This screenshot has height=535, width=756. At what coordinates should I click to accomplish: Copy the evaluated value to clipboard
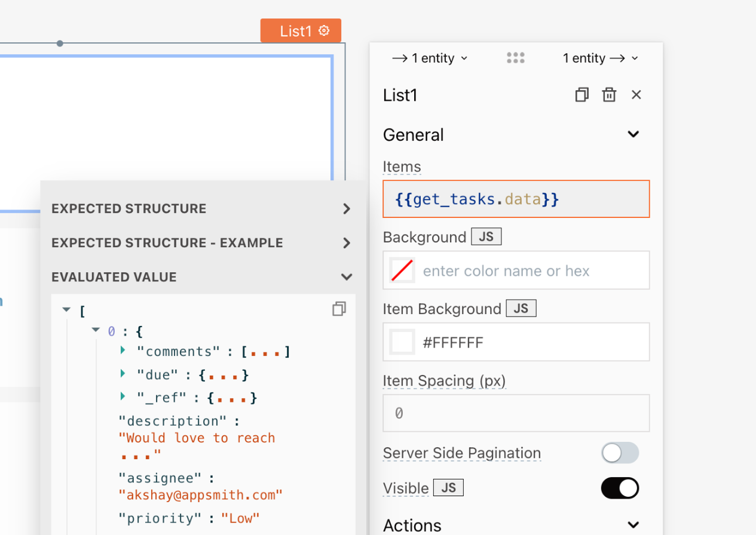pyautogui.click(x=339, y=309)
